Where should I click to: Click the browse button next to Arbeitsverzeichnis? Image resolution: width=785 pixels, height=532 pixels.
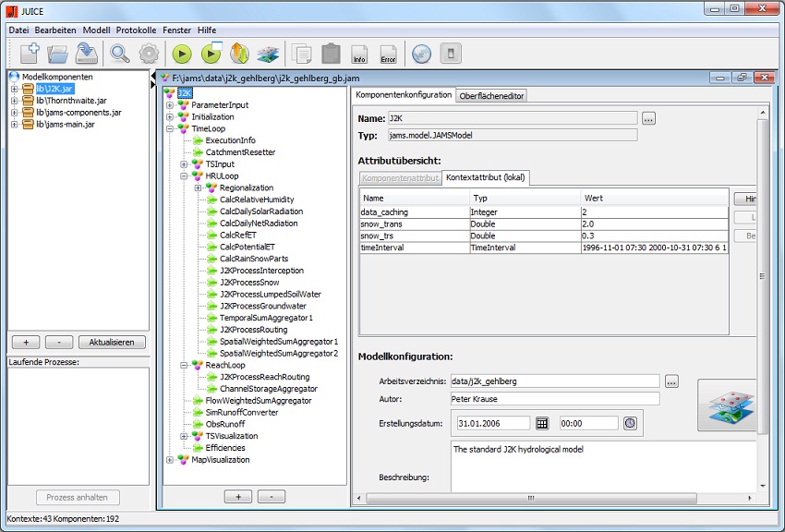[x=671, y=381]
